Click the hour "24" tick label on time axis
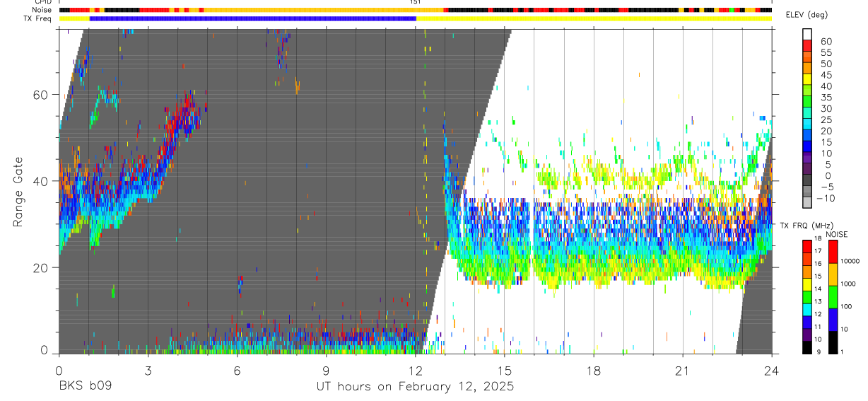 coord(771,370)
